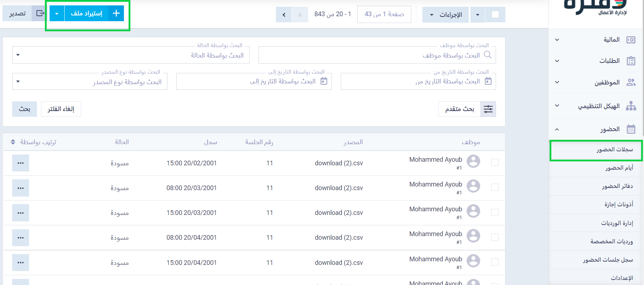Click the سجل column header
The height and width of the screenshot is (285, 644).
click(x=210, y=142)
